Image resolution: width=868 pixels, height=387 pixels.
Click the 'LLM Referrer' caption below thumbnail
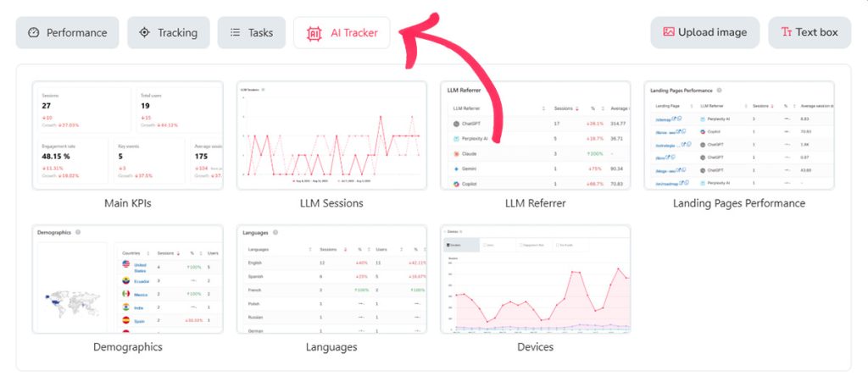(536, 203)
